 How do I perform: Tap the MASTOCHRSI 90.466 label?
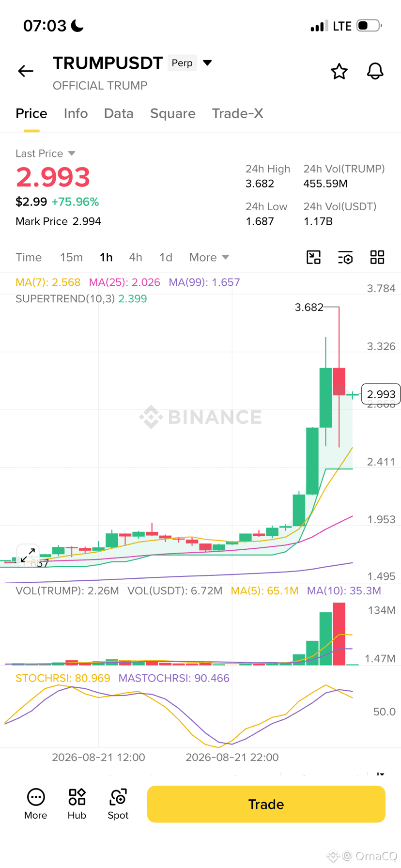pos(174,678)
